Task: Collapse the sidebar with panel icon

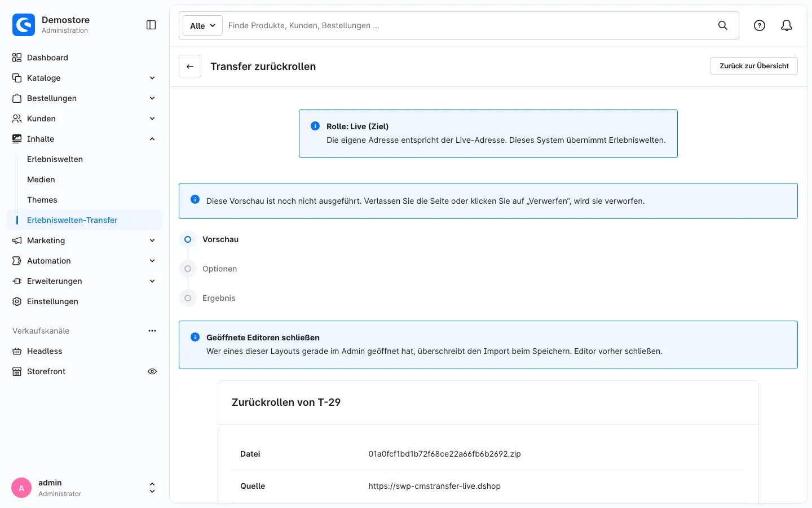Action: pyautogui.click(x=151, y=25)
